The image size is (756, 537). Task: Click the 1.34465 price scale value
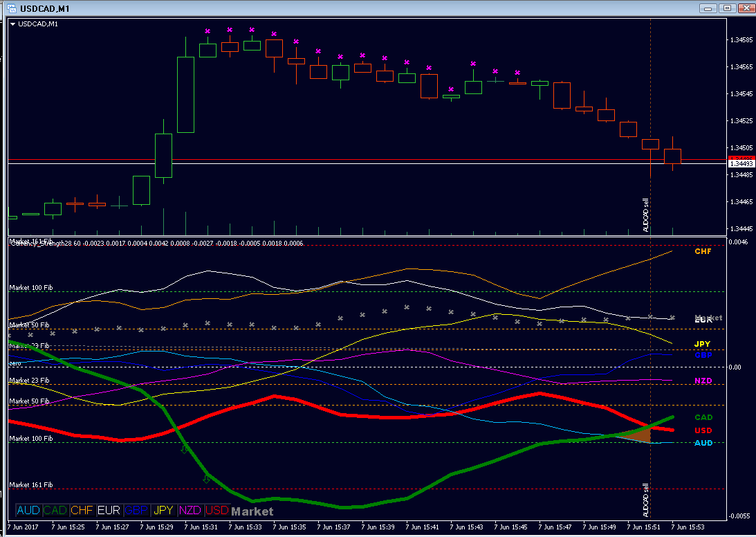[x=741, y=201]
